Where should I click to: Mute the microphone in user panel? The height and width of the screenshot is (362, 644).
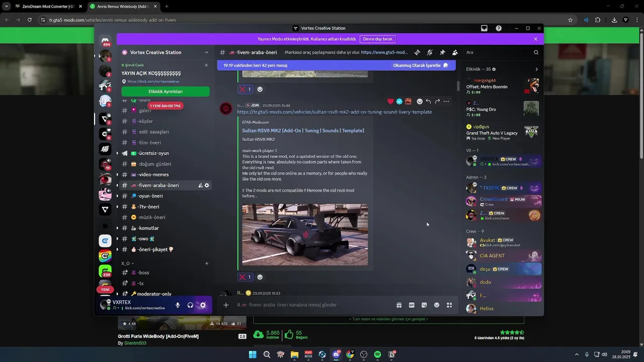[x=178, y=305]
